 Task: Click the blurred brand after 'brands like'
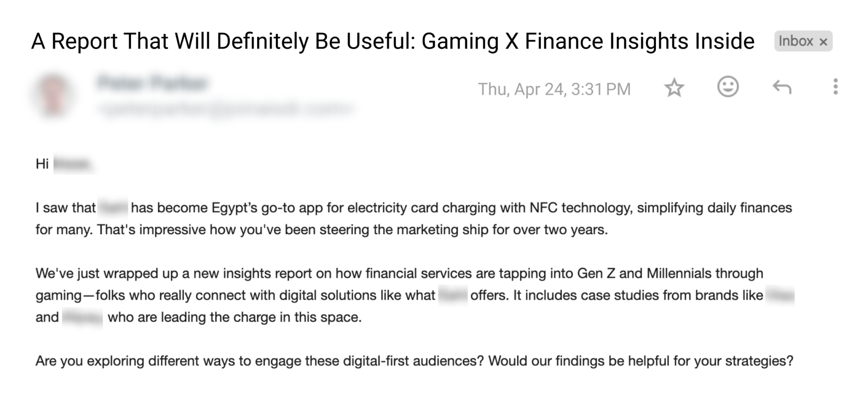(780, 295)
